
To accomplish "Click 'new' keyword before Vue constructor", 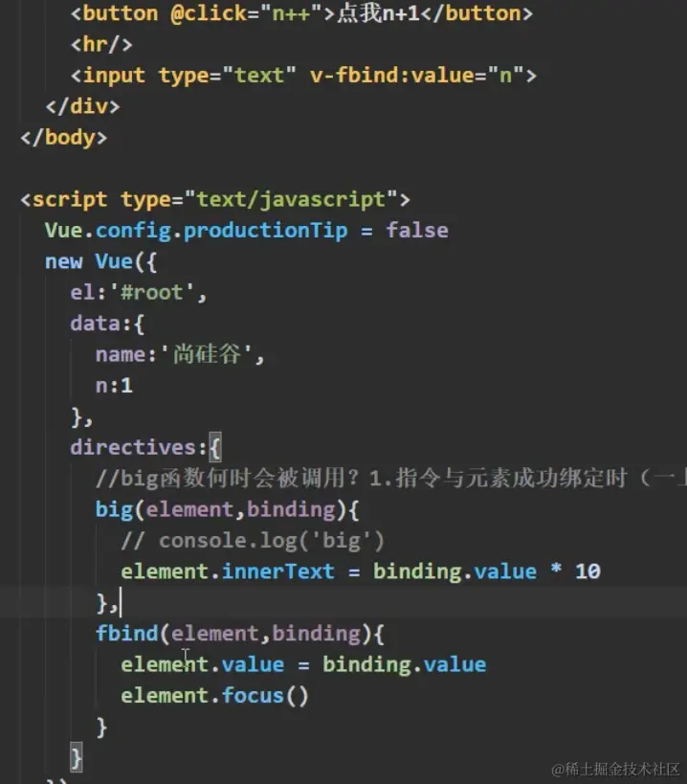I will 63,261.
